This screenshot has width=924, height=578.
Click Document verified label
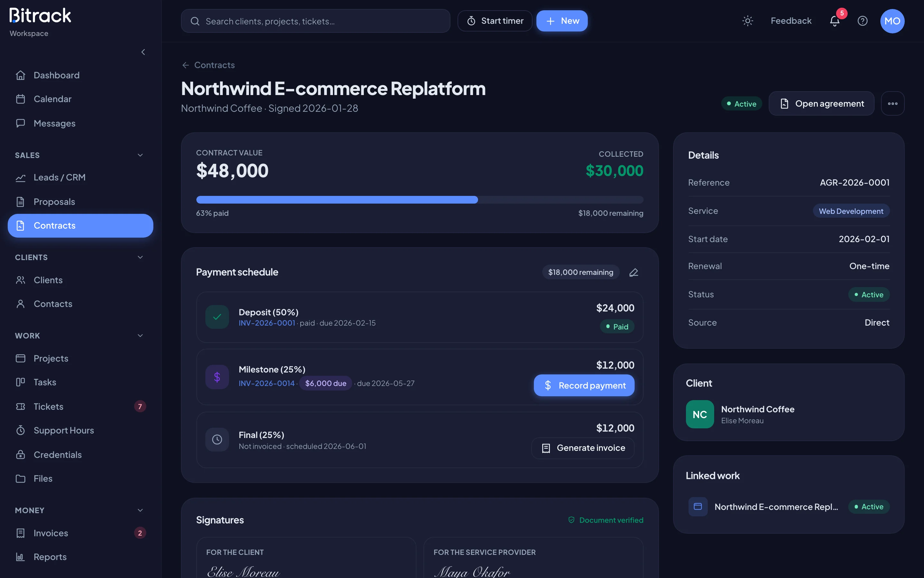(x=605, y=520)
